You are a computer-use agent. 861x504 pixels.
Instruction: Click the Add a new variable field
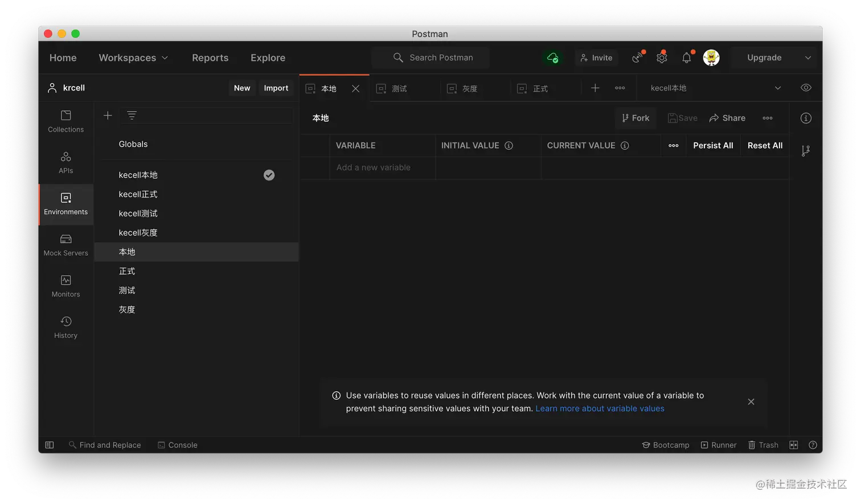382,167
